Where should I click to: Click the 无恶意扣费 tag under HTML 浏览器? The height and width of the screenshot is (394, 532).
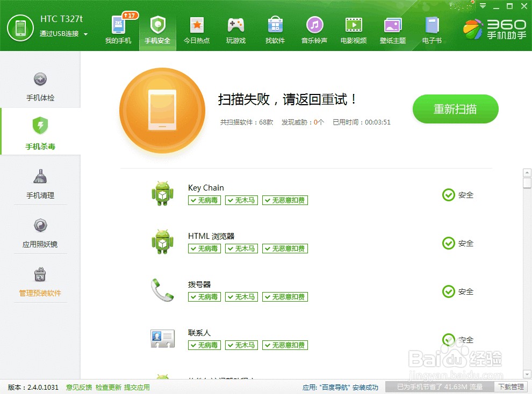(285, 249)
